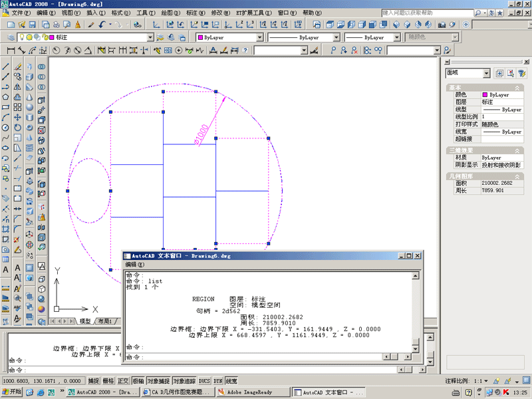Image resolution: width=532 pixels, height=399 pixels.
Task: Click the 颜色 ByLayer magenta swatch property
Action: click(x=485, y=95)
